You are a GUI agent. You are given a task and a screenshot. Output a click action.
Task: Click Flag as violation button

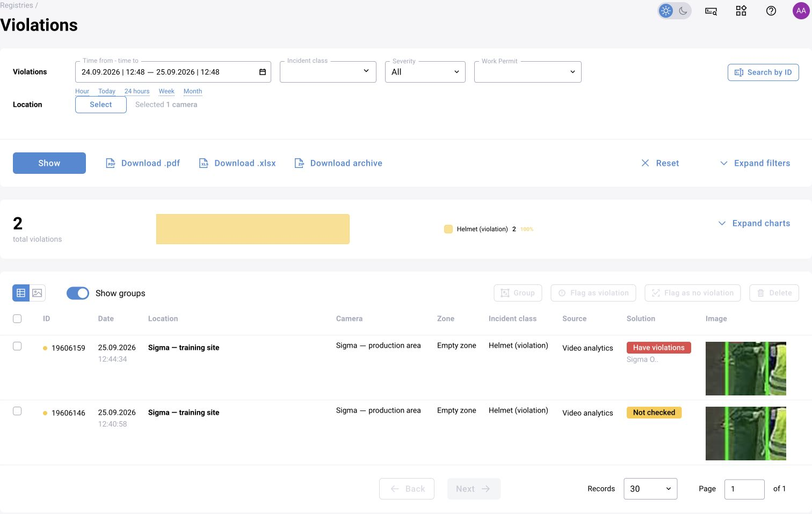[593, 293]
